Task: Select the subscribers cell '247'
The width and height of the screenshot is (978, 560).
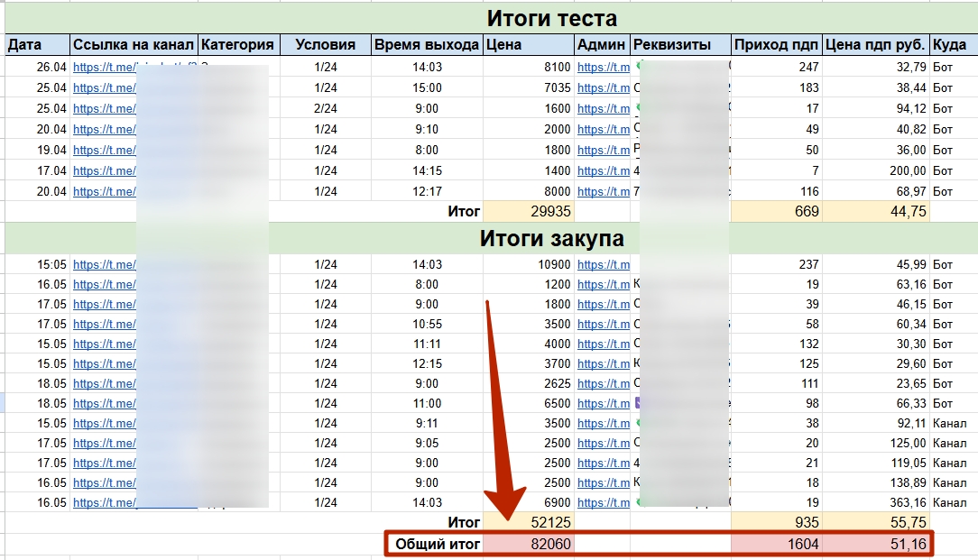Action: [x=777, y=68]
